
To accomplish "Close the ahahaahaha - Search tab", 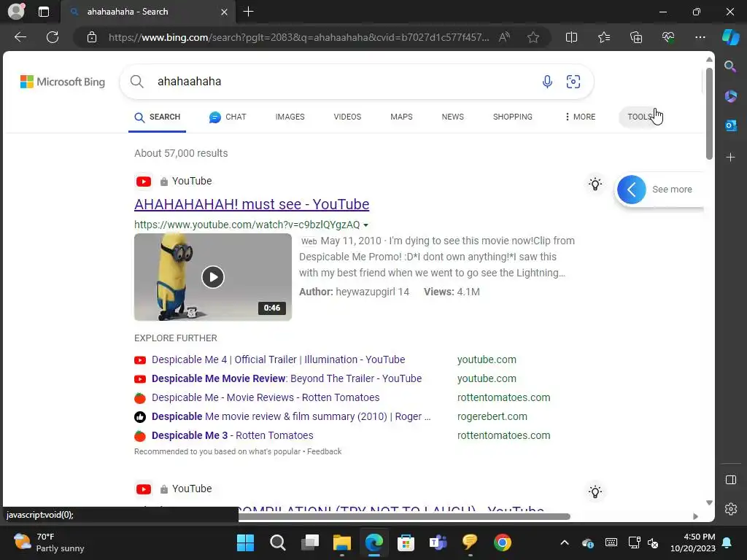I will point(224,12).
